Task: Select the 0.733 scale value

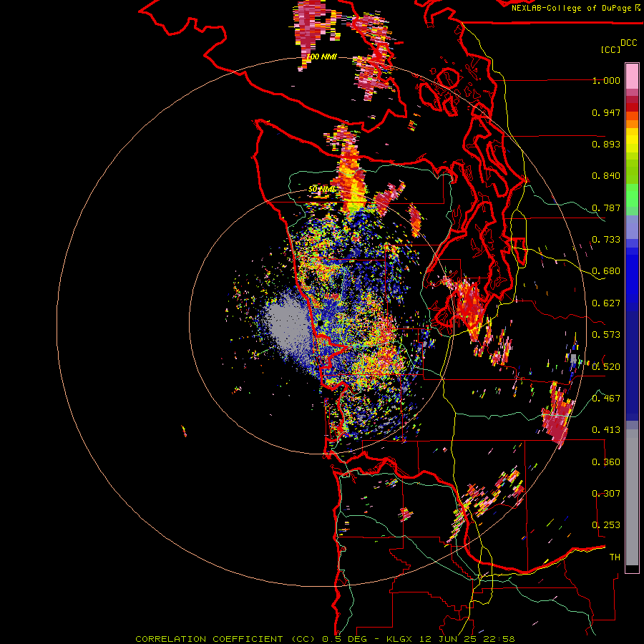Action: pos(606,240)
